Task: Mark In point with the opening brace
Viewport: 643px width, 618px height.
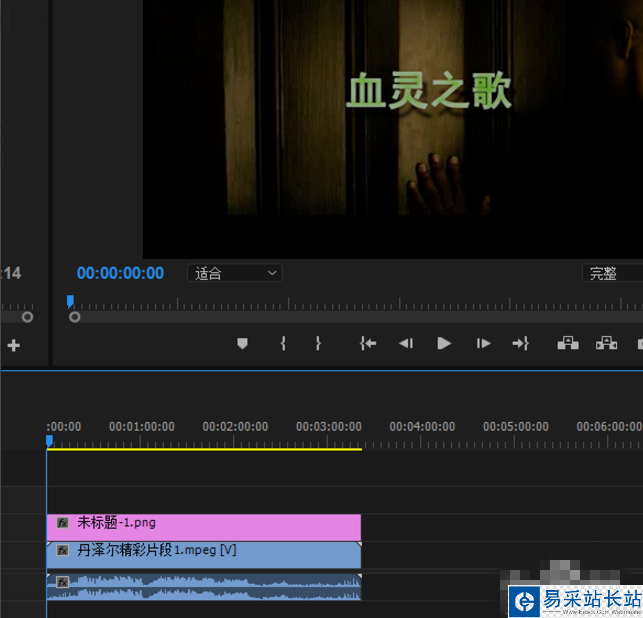Action: [283, 343]
